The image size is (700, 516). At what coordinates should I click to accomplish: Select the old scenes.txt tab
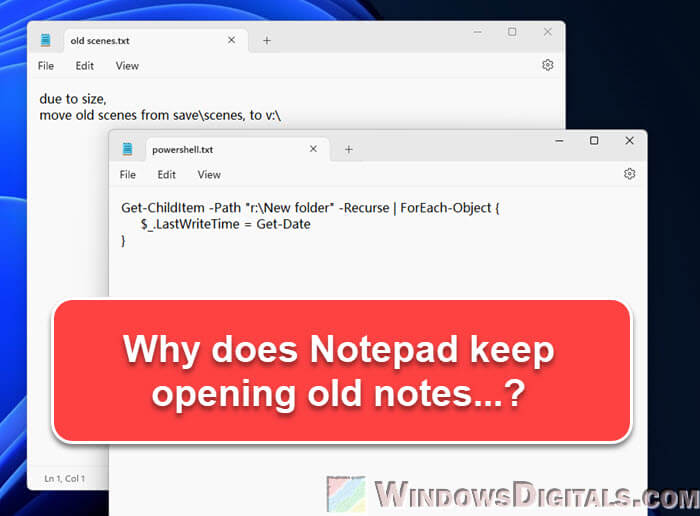tap(156, 41)
